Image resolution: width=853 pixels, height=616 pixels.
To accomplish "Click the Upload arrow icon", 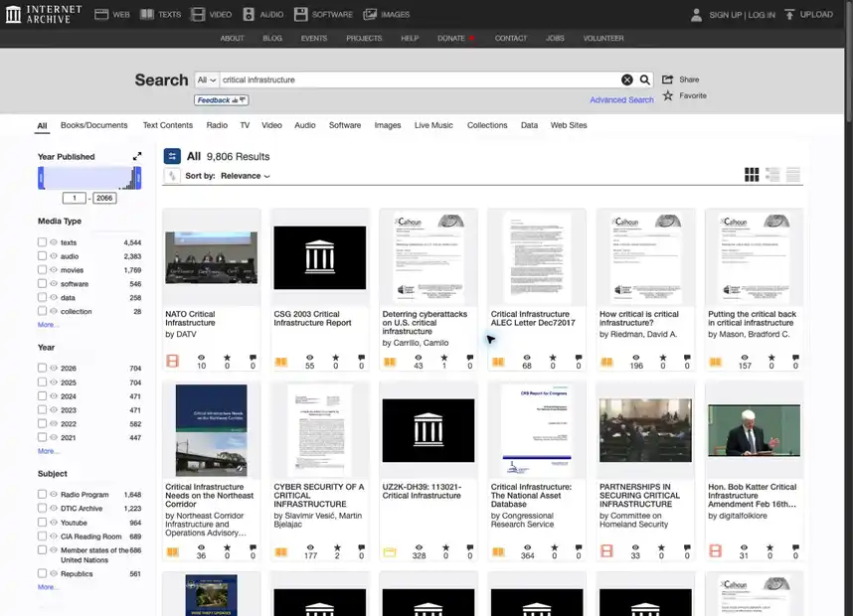I will pyautogui.click(x=789, y=14).
